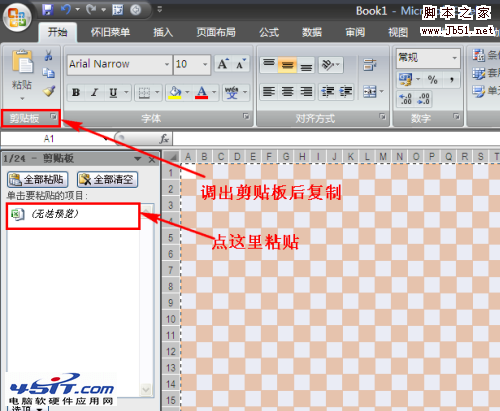Decrease font size with Shrink Font
The height and width of the screenshot is (411, 500).
pos(241,64)
